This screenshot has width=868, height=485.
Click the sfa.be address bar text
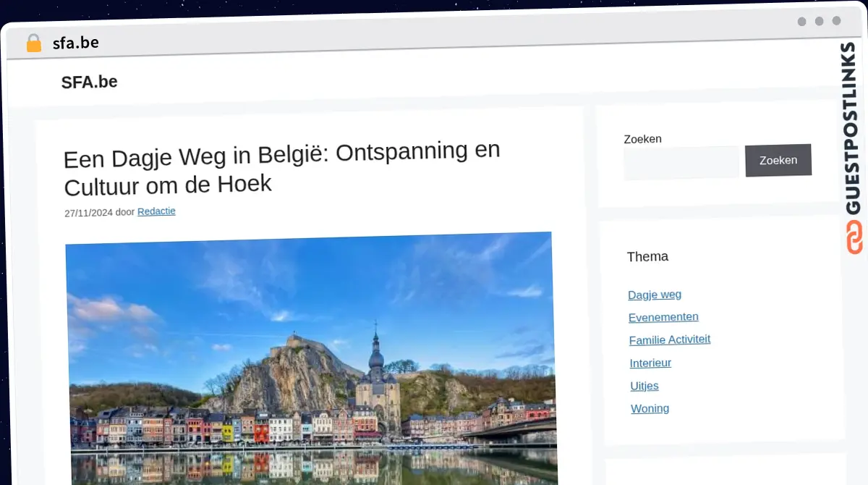76,43
